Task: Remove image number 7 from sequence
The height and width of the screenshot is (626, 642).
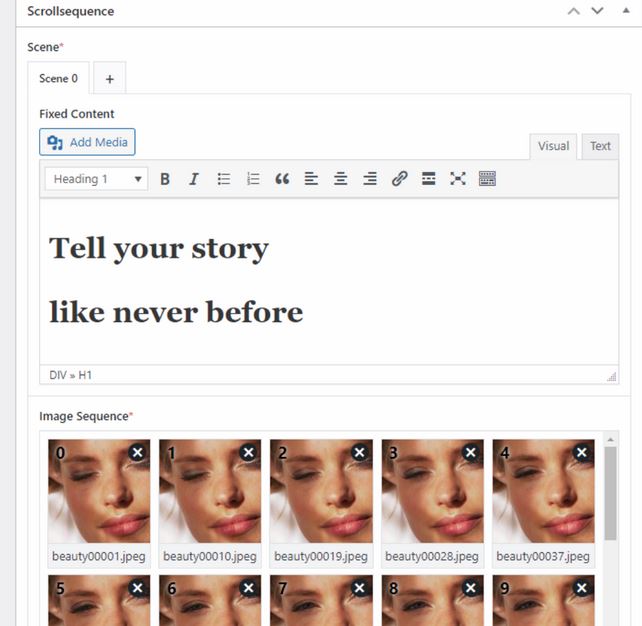Action: pos(359,588)
